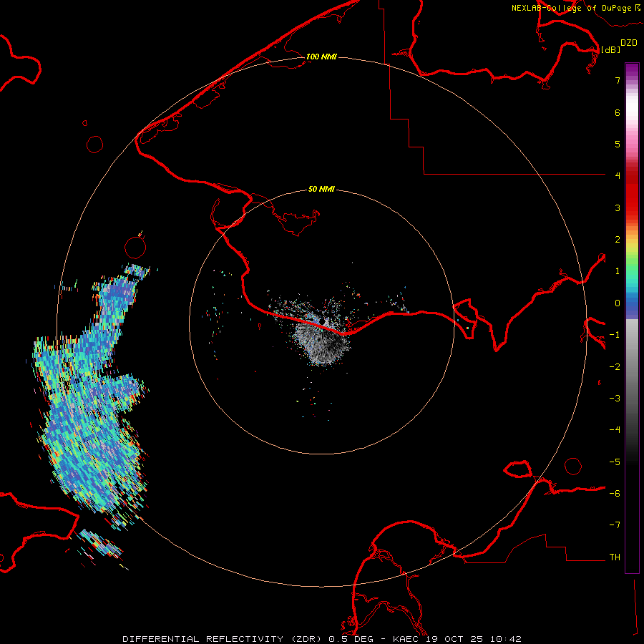This screenshot has height=644, width=644.
Task: Click the 5 value on color scale
Action: (618, 144)
